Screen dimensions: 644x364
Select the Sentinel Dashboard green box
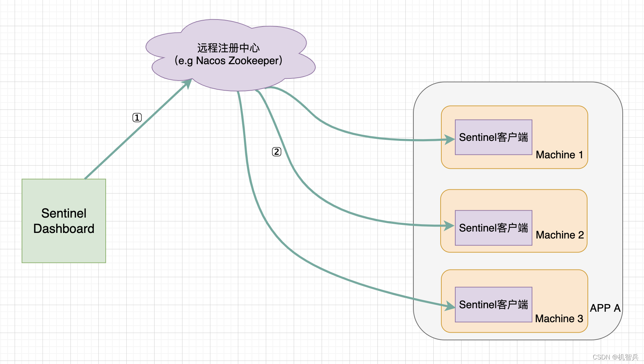(64, 221)
